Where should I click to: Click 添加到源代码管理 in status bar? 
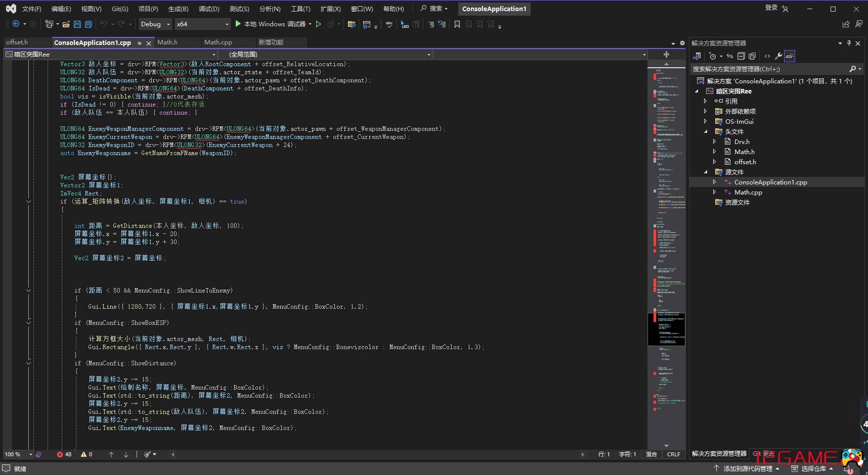coord(748,468)
